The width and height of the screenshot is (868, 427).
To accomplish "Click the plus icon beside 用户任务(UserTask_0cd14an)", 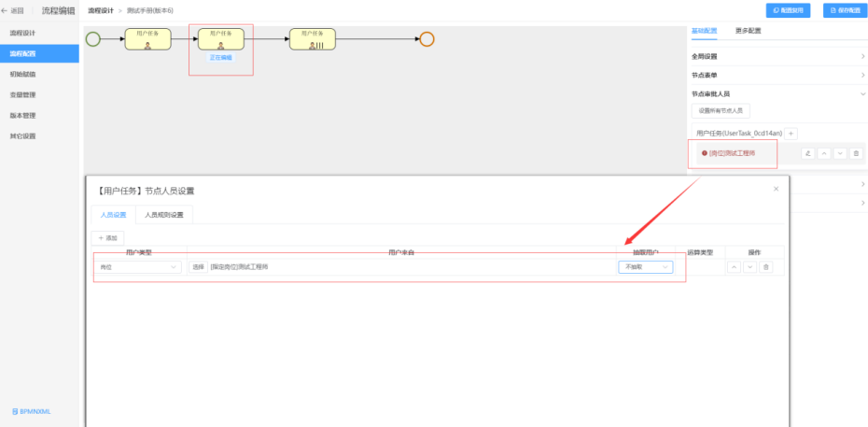I will pos(791,134).
